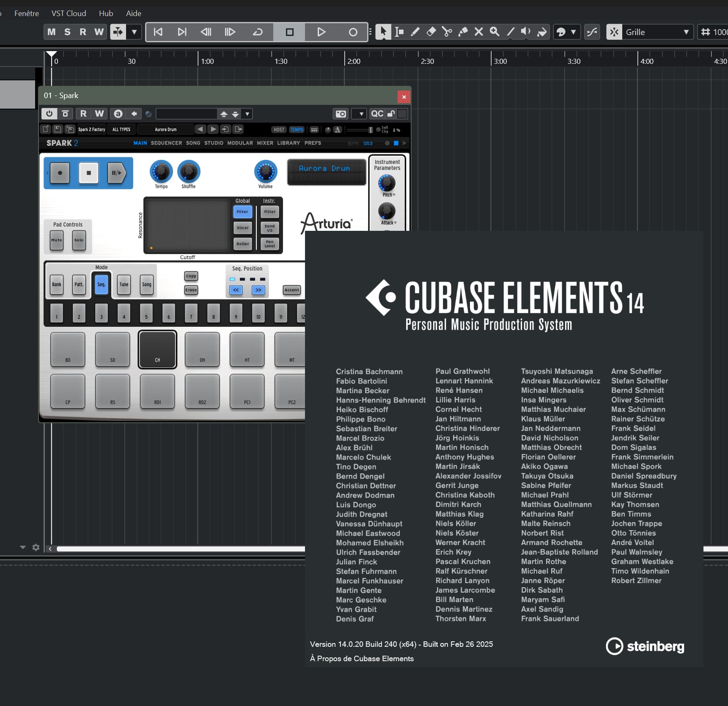Screen dimensions: 728x706
Task: Switch to Spark STUDIO tab
Action: [214, 143]
